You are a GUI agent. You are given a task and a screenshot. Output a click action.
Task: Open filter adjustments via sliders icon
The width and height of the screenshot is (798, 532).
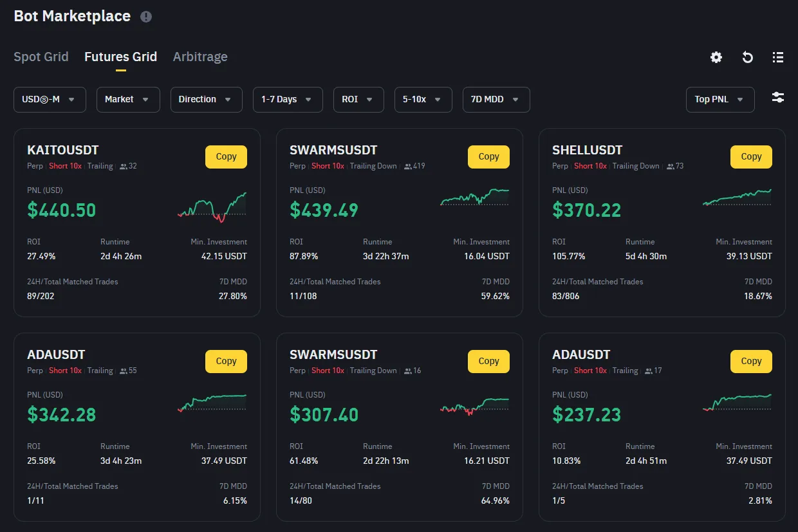[x=777, y=97]
